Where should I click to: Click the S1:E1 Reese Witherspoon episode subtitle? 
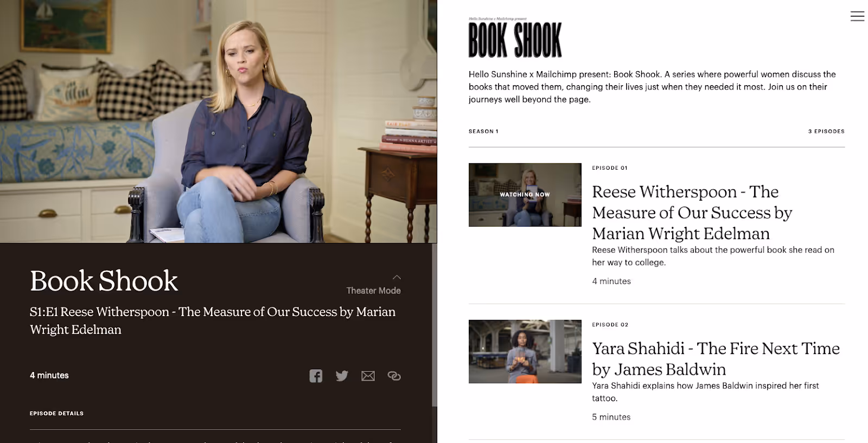(213, 320)
